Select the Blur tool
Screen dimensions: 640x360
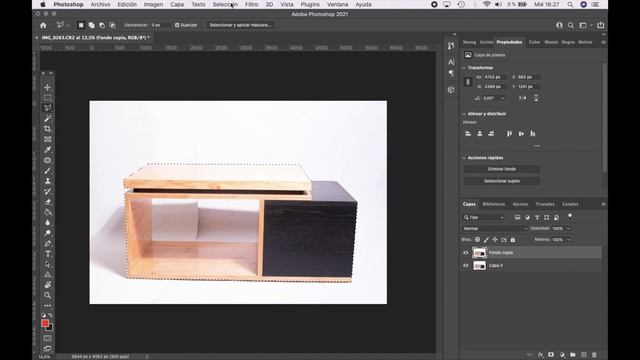tap(47, 222)
